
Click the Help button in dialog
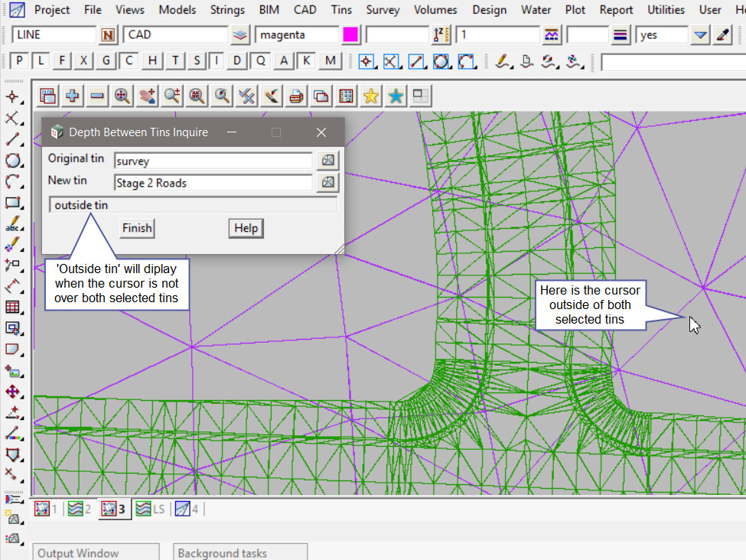(x=246, y=228)
